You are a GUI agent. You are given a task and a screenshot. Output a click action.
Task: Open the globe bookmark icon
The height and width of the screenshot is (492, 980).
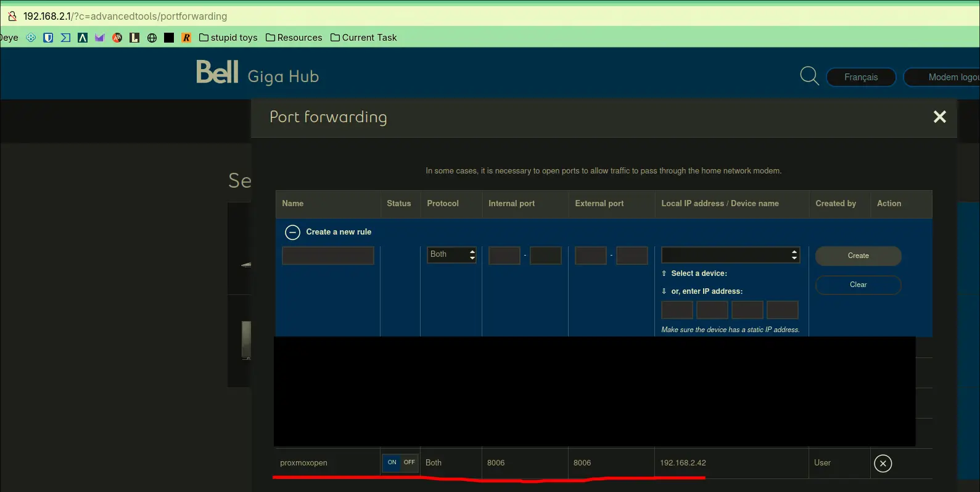click(x=152, y=38)
